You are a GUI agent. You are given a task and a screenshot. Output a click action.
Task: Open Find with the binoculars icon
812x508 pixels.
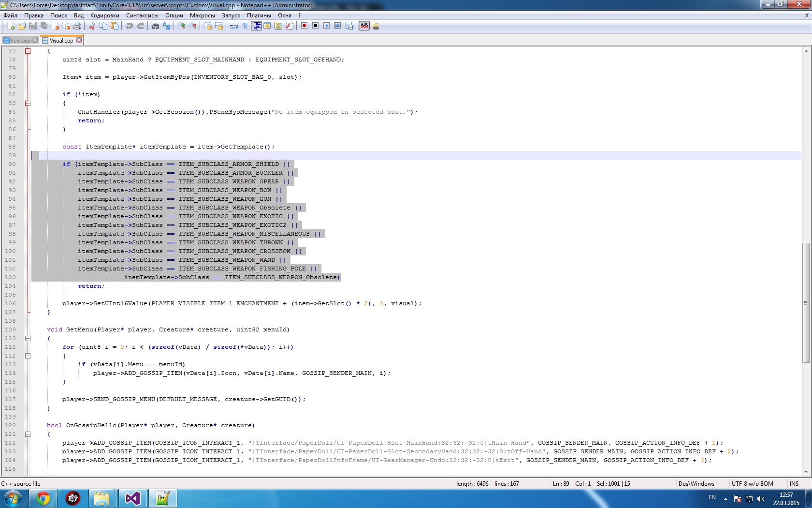pyautogui.click(x=155, y=26)
